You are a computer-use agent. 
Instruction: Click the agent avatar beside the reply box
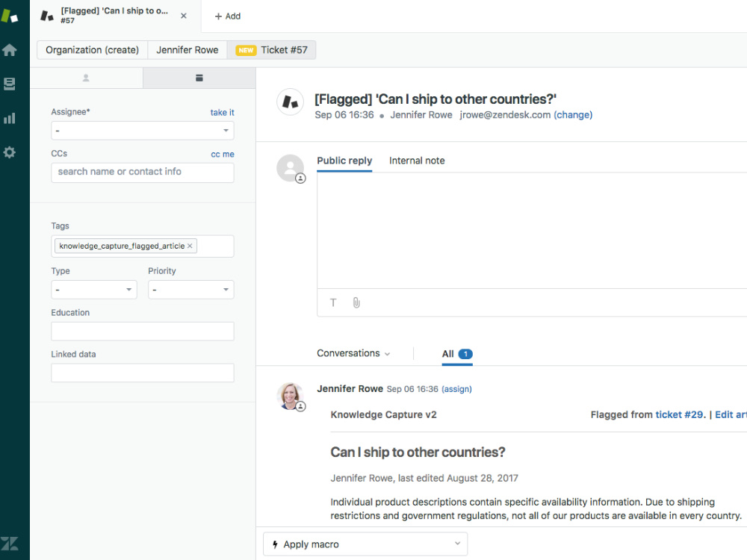point(290,168)
